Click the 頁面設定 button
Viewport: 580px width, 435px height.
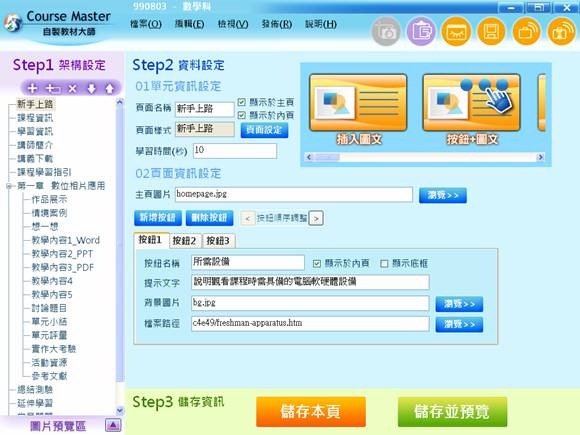click(264, 130)
